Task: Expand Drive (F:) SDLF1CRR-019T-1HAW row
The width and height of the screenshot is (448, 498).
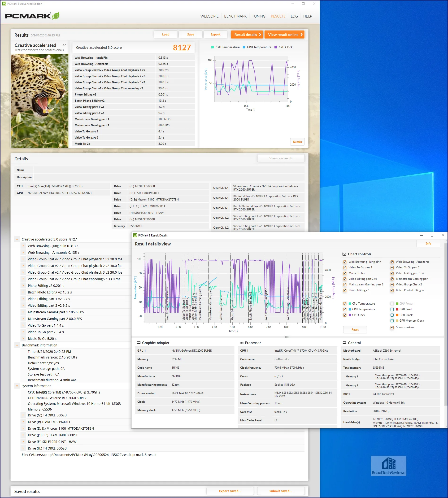Action: (23, 442)
